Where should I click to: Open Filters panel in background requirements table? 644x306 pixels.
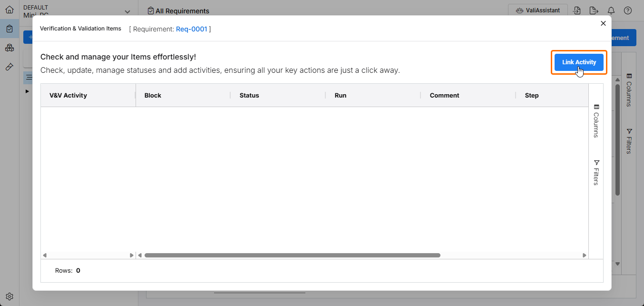[x=629, y=141]
